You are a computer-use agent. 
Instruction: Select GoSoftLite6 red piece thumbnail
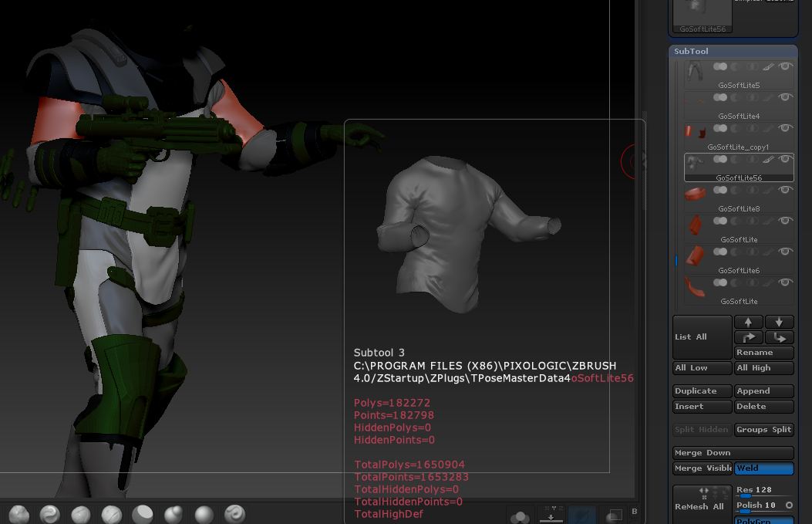[x=695, y=256]
